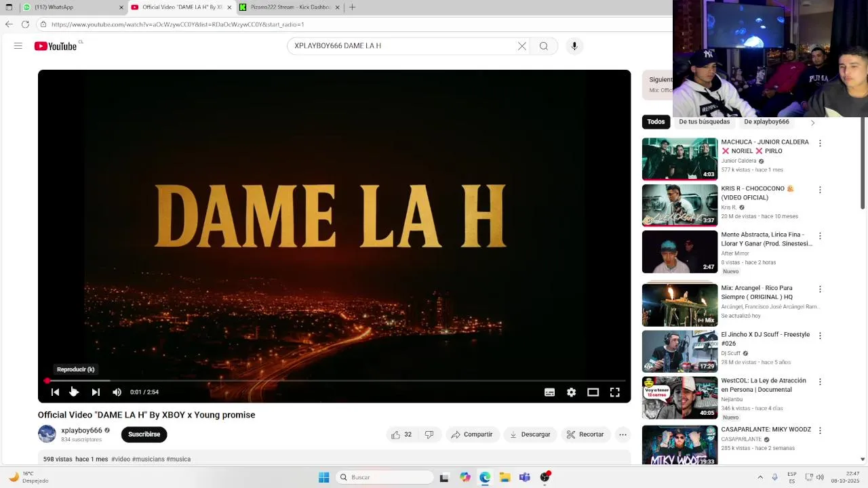868x488 pixels.
Task: Open the El Jincho X DJ Scuff Freestyle title
Action: click(765, 339)
